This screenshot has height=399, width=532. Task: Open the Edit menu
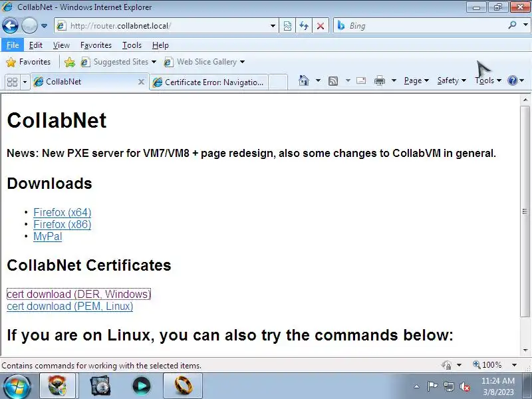pos(36,45)
